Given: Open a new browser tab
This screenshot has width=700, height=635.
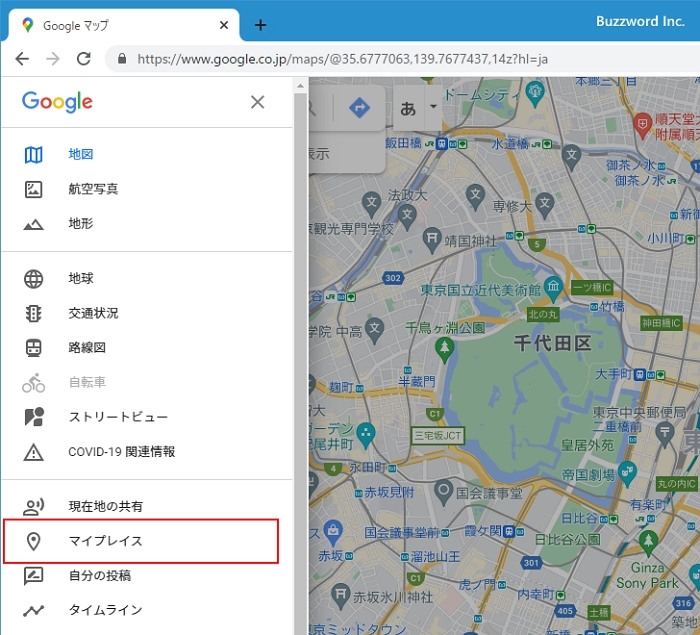Looking at the screenshot, I should point(260,25).
